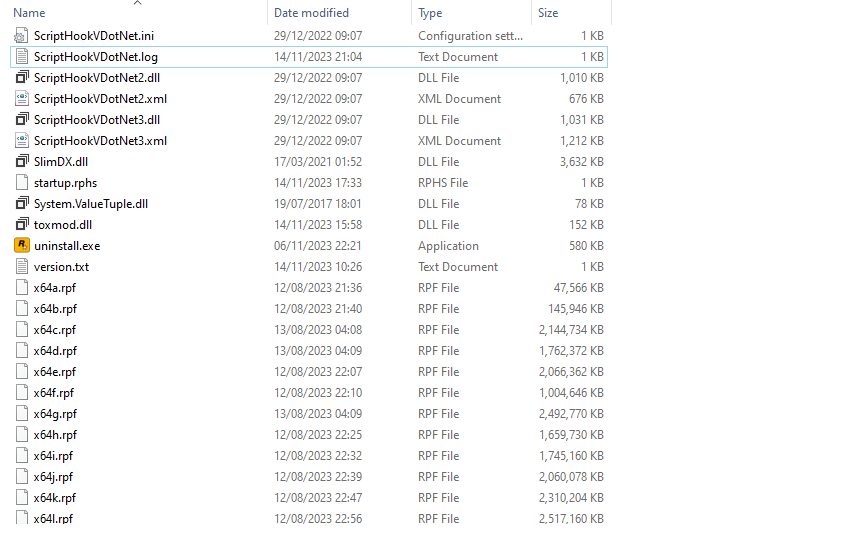
Task: Click the toxmod.dll file icon
Action: pyautogui.click(x=22, y=225)
